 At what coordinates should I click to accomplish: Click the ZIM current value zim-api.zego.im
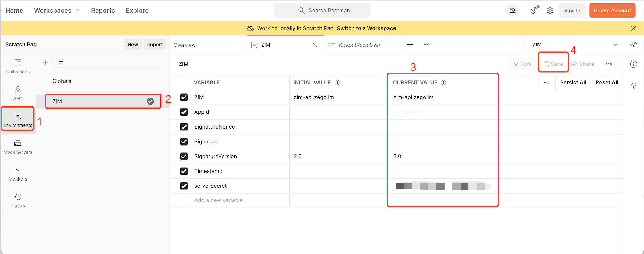pos(413,97)
